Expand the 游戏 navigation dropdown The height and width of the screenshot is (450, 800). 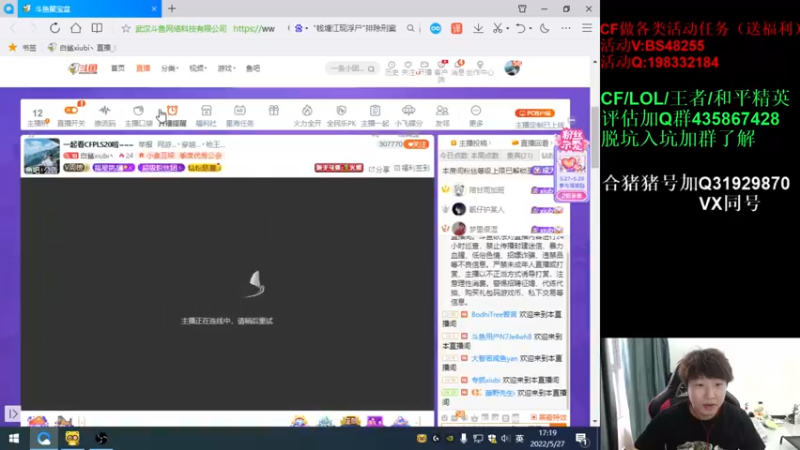point(227,68)
